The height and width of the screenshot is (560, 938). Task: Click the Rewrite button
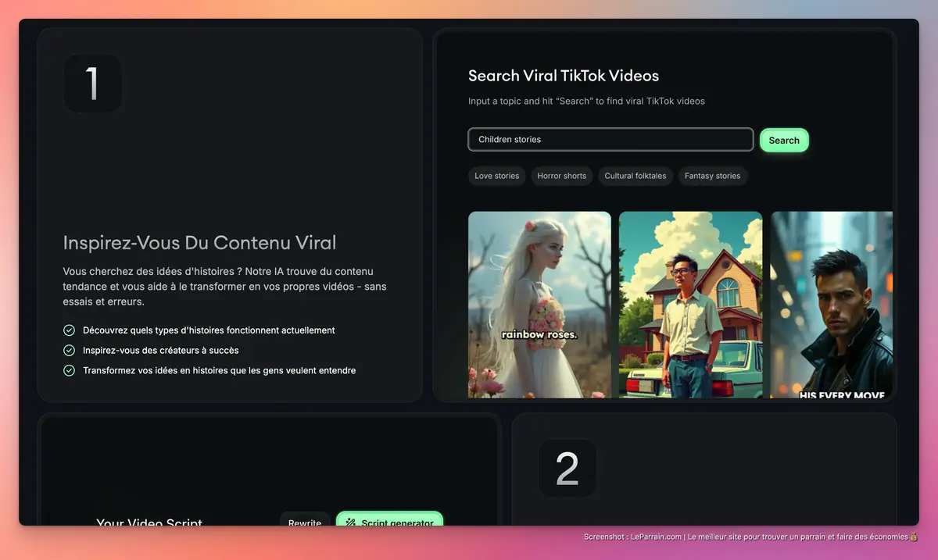point(305,520)
